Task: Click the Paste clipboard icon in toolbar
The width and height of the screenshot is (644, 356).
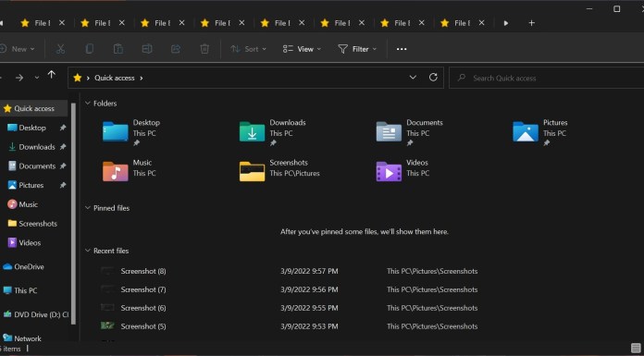Action: tap(118, 49)
